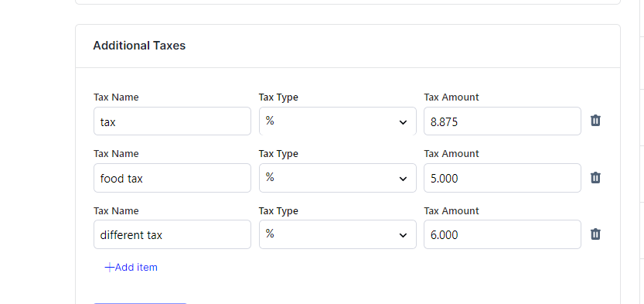644x304 pixels.
Task: Click the "Additional Taxes" section heading
Action: click(x=139, y=46)
